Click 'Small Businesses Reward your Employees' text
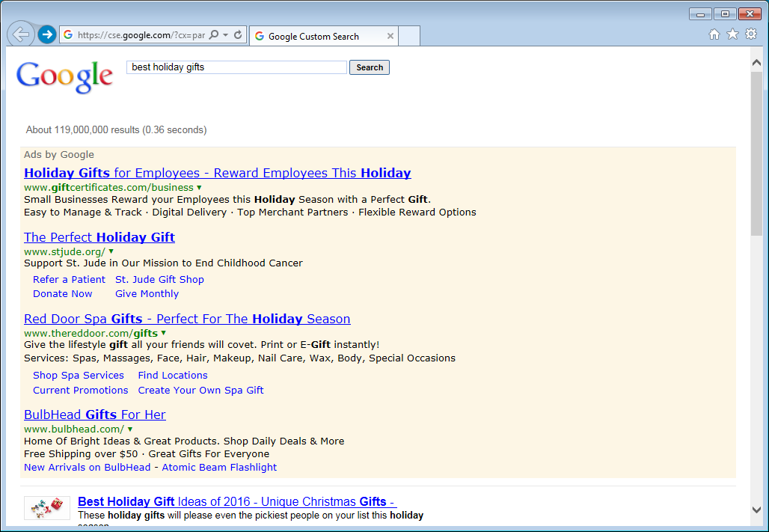This screenshot has width=769, height=532. 227,200
